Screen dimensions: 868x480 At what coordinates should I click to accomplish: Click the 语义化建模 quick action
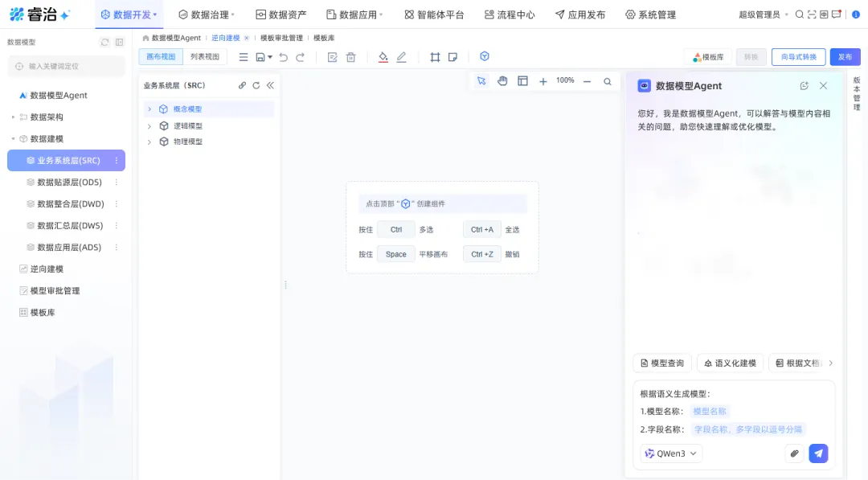(x=730, y=363)
